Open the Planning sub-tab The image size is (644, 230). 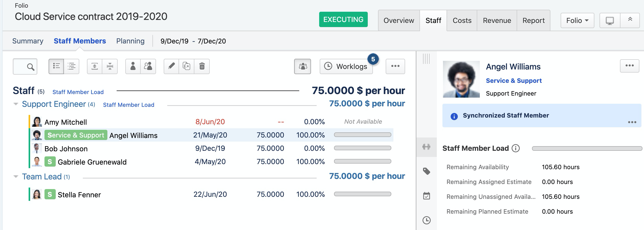tap(130, 41)
